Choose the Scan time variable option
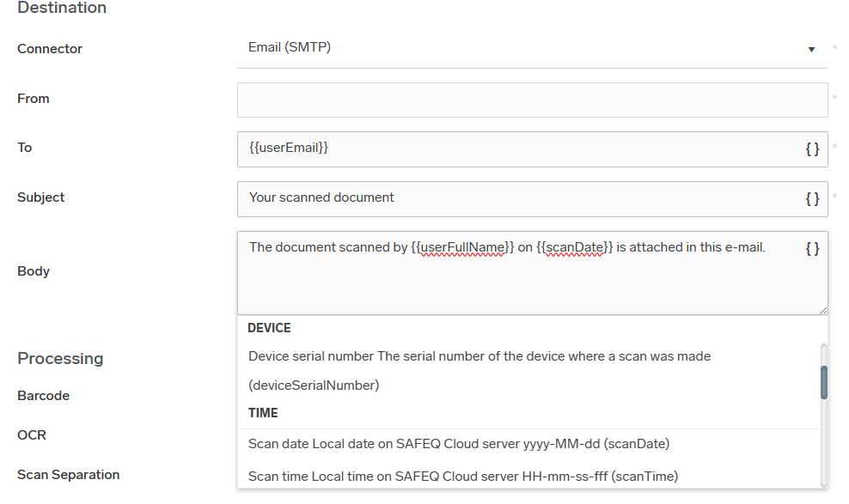This screenshot has width=849, height=504. (x=462, y=476)
